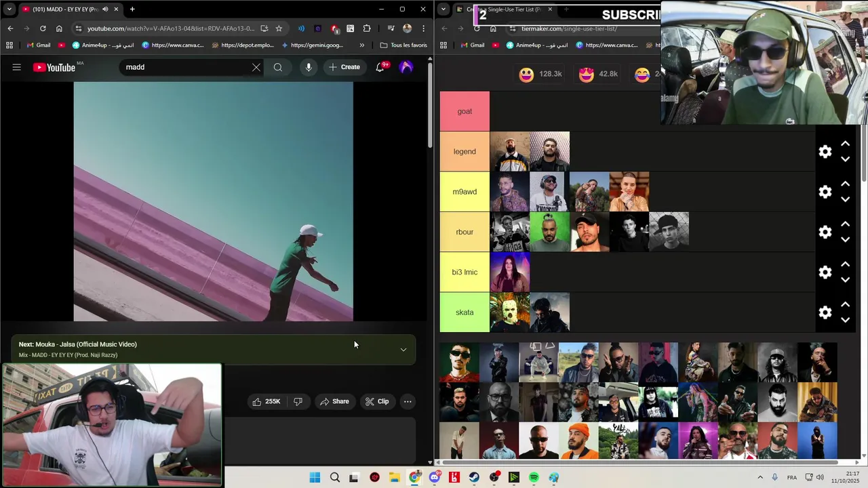Open settings gear for the skata row
Viewport: 868px width, 488px height.
[825, 312]
